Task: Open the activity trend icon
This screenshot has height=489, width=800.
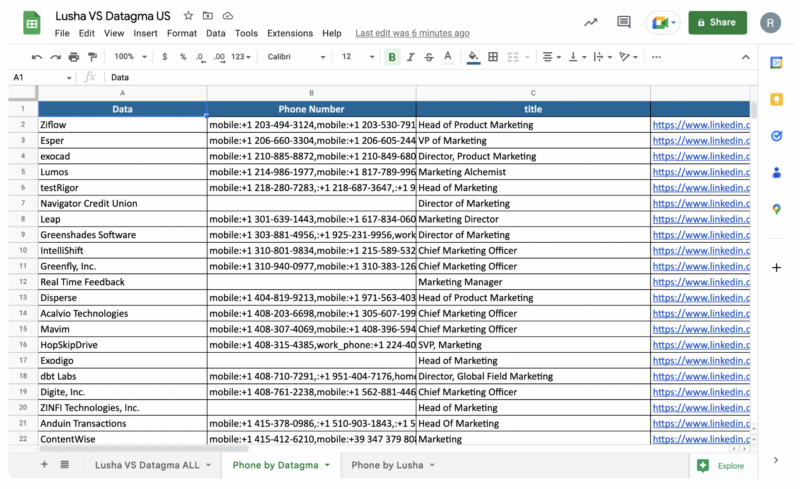Action: [x=591, y=22]
